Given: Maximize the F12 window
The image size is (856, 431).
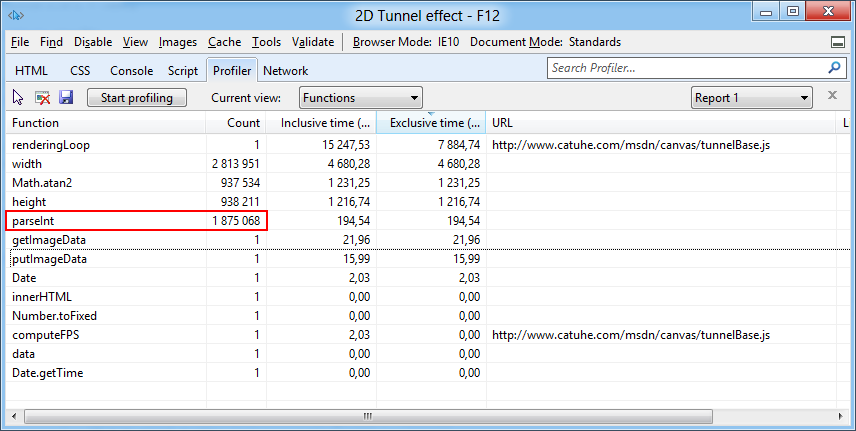Looking at the screenshot, I should [x=793, y=11].
